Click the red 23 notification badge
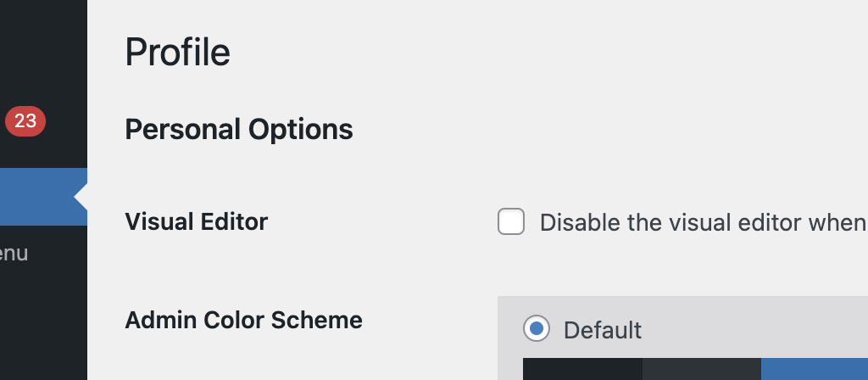Viewport: 868px width, 380px height. coord(25,121)
